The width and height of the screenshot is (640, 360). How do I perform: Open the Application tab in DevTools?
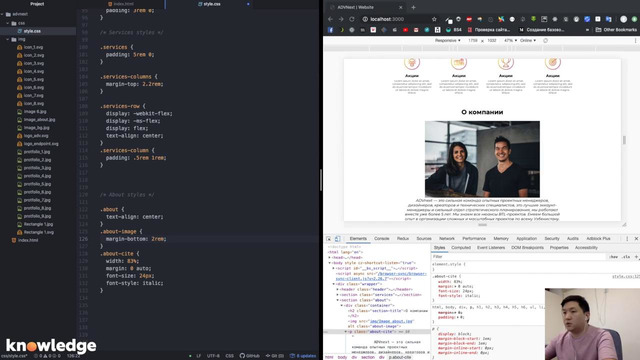(x=526, y=239)
